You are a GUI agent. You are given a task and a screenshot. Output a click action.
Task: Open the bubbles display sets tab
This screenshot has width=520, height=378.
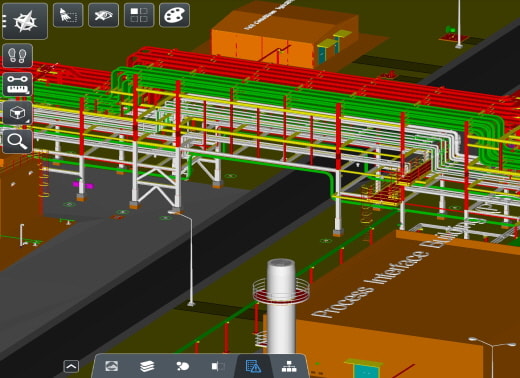pyautogui.click(x=182, y=366)
